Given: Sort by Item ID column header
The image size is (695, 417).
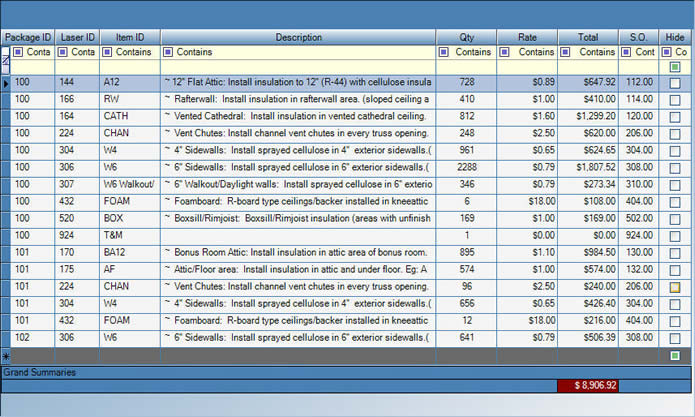Looking at the screenshot, I should (130, 37).
